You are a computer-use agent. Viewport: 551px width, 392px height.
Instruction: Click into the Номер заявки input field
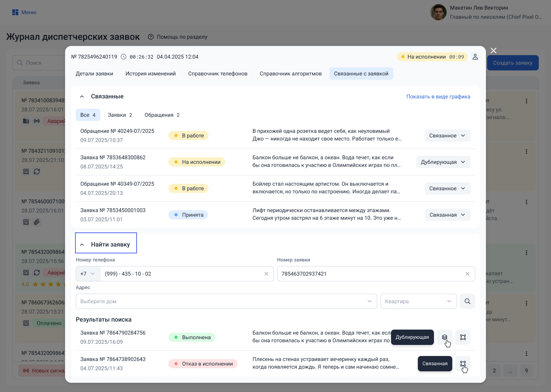pyautogui.click(x=367, y=274)
